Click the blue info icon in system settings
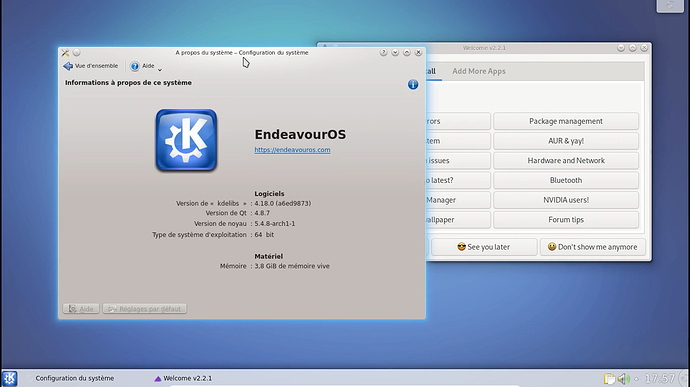Image resolution: width=690 pixels, height=387 pixels. tap(413, 85)
